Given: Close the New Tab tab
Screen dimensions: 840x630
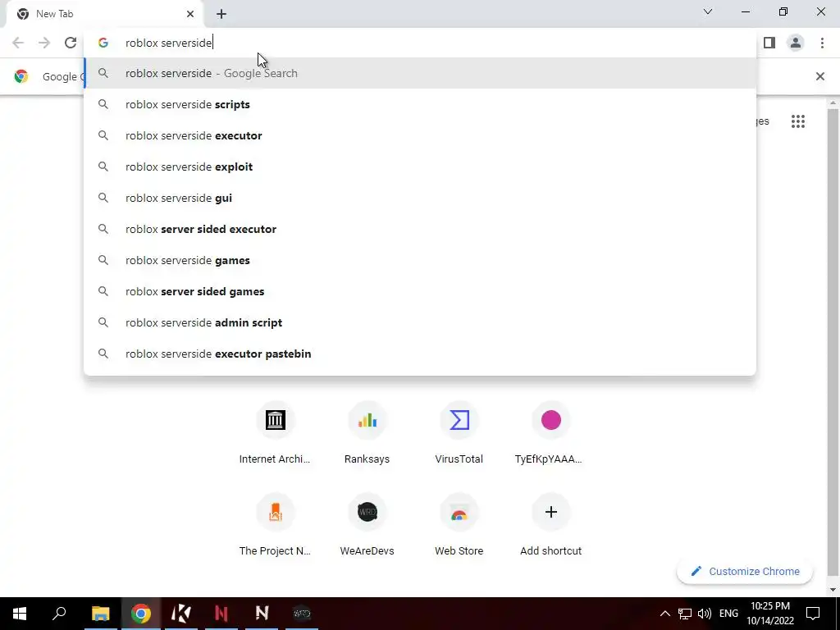Looking at the screenshot, I should [190, 14].
